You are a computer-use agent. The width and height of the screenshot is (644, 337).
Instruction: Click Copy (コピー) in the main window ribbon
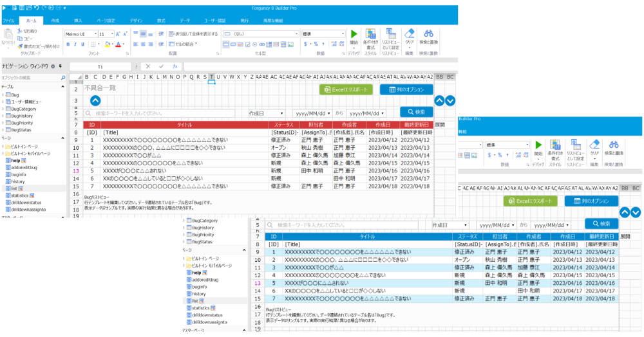[x=25, y=39]
